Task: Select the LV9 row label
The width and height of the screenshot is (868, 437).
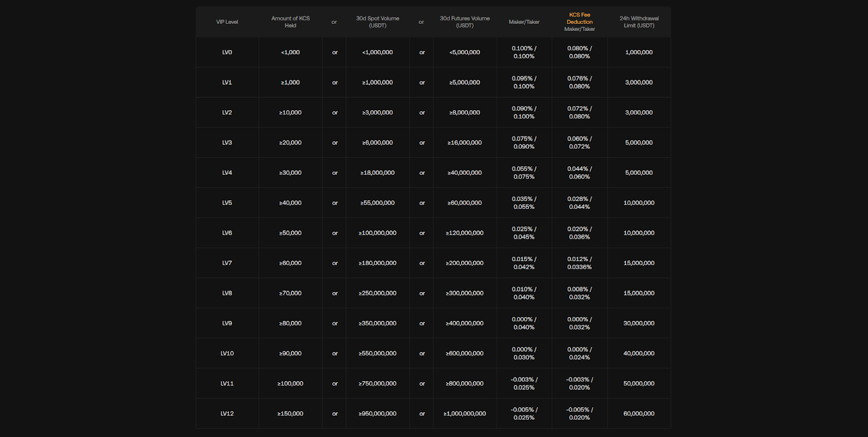Action: pyautogui.click(x=227, y=324)
